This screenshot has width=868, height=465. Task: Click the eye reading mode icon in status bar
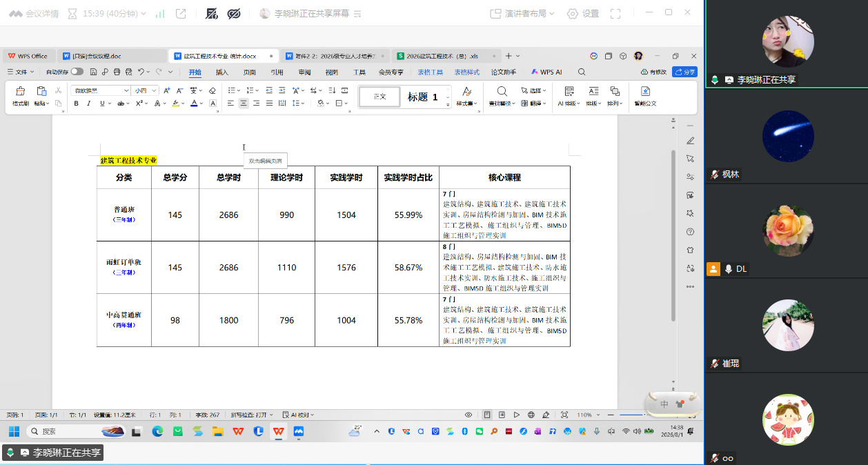coord(468,415)
